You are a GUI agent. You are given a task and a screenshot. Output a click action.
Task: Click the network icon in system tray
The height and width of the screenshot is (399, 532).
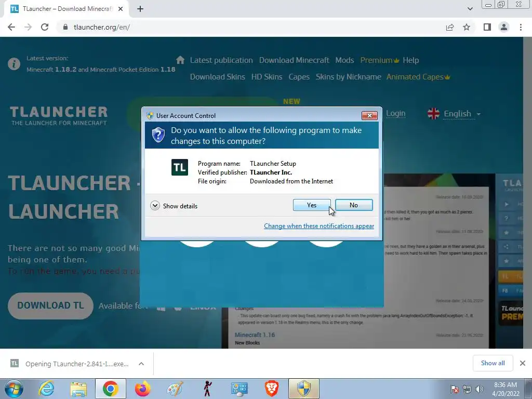(x=467, y=389)
